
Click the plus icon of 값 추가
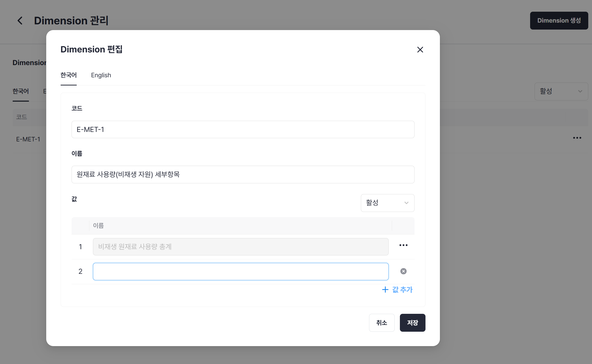(385, 289)
